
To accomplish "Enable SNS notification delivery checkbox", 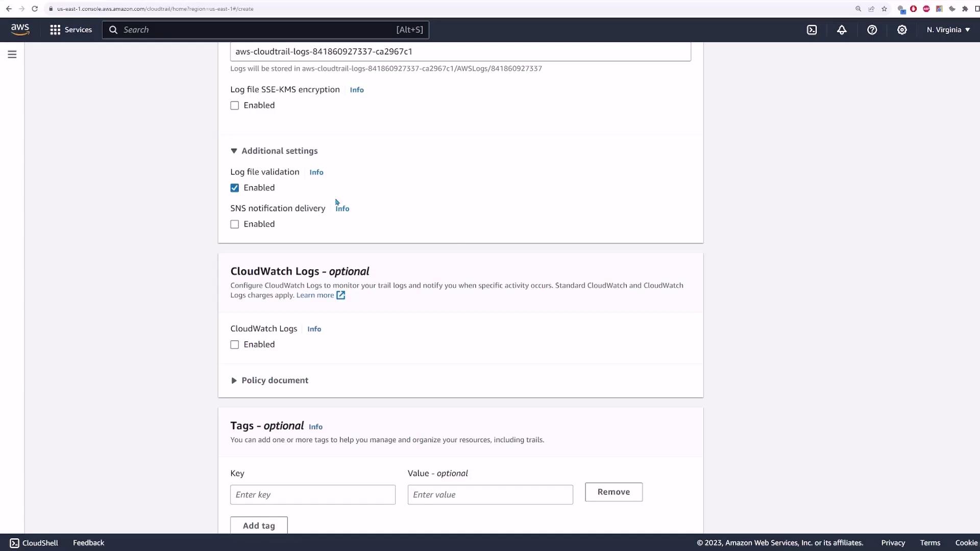I will pyautogui.click(x=235, y=224).
